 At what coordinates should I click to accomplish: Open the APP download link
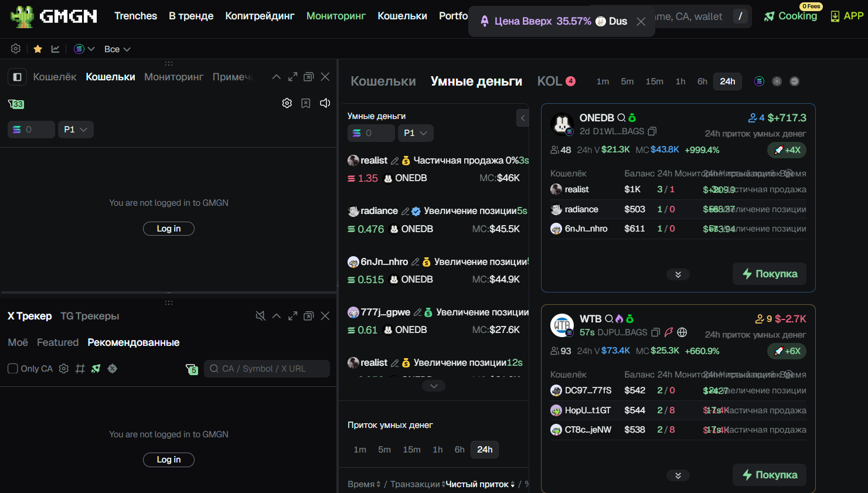(847, 16)
